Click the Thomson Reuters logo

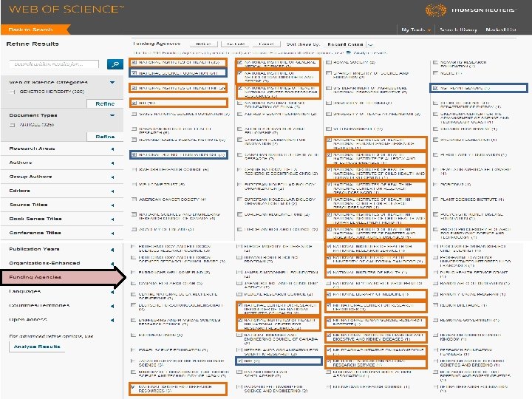471,10
